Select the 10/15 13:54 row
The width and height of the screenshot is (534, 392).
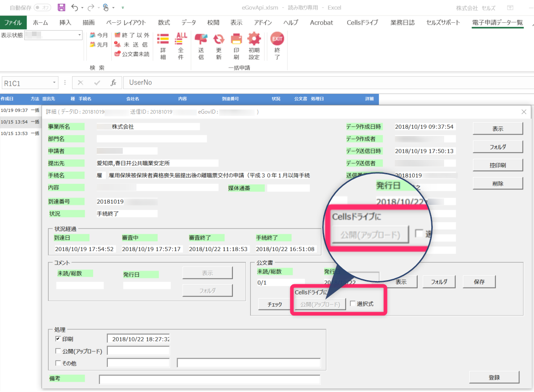coord(20,121)
